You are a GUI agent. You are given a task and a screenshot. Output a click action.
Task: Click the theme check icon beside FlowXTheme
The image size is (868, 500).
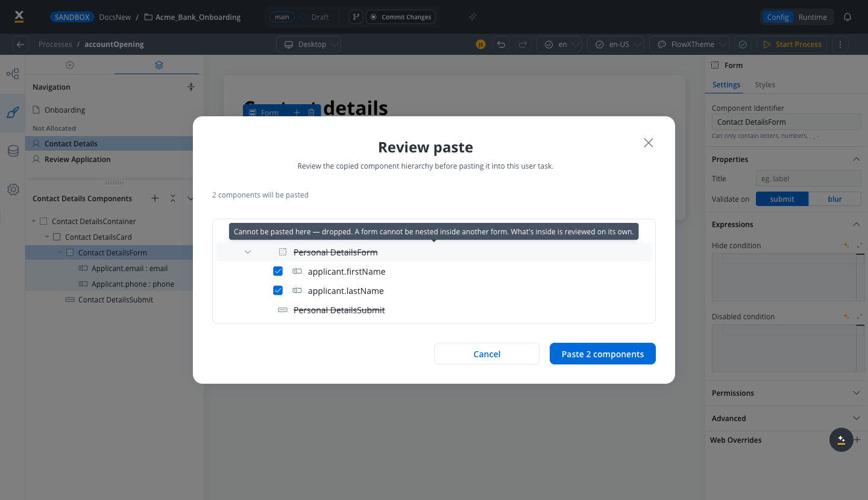[x=743, y=44]
